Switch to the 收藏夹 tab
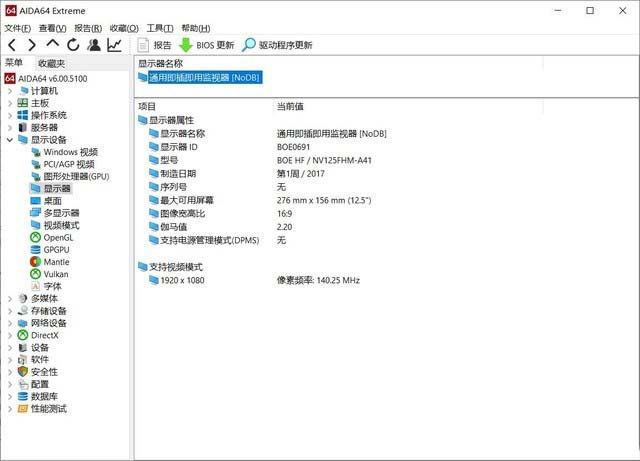 pyautogui.click(x=51, y=63)
